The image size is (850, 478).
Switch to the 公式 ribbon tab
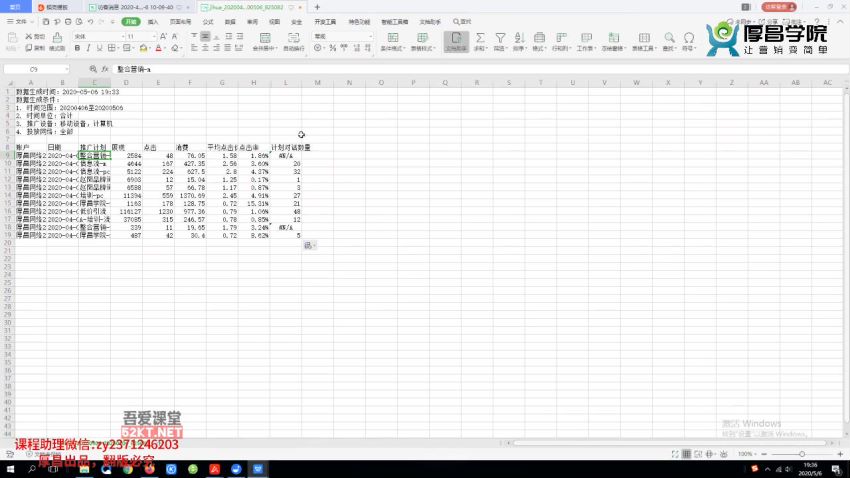click(x=207, y=20)
